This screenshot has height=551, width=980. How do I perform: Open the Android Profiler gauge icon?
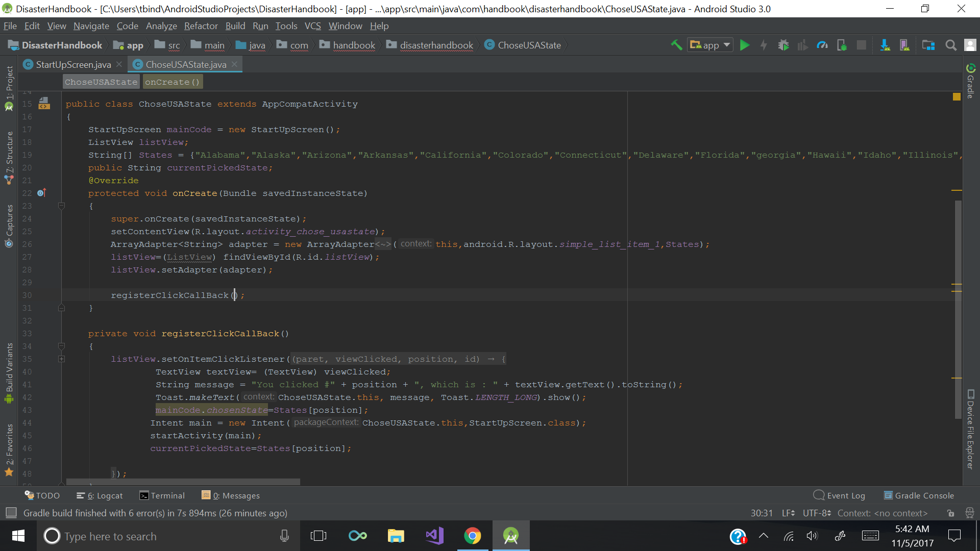click(x=822, y=45)
